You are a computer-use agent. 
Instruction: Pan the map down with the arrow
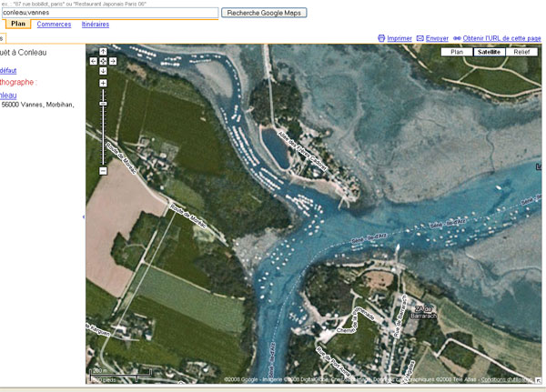coord(103,70)
